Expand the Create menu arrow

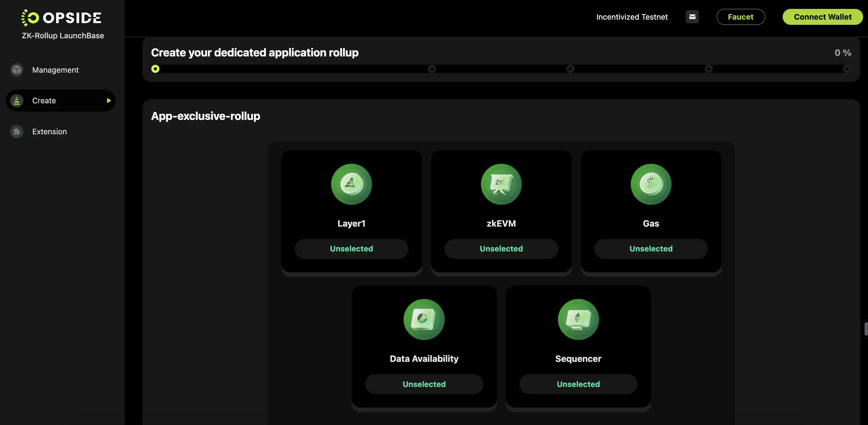click(109, 100)
